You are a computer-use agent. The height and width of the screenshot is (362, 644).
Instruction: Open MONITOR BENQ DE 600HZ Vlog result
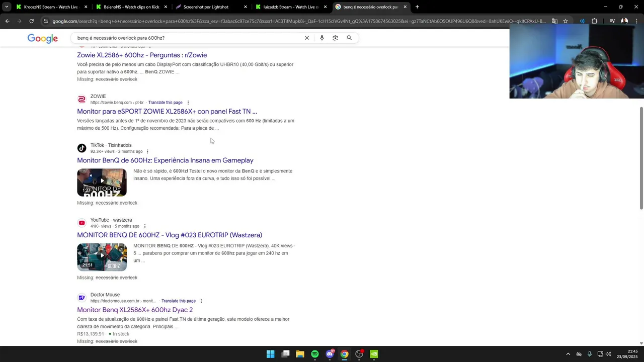point(170,235)
